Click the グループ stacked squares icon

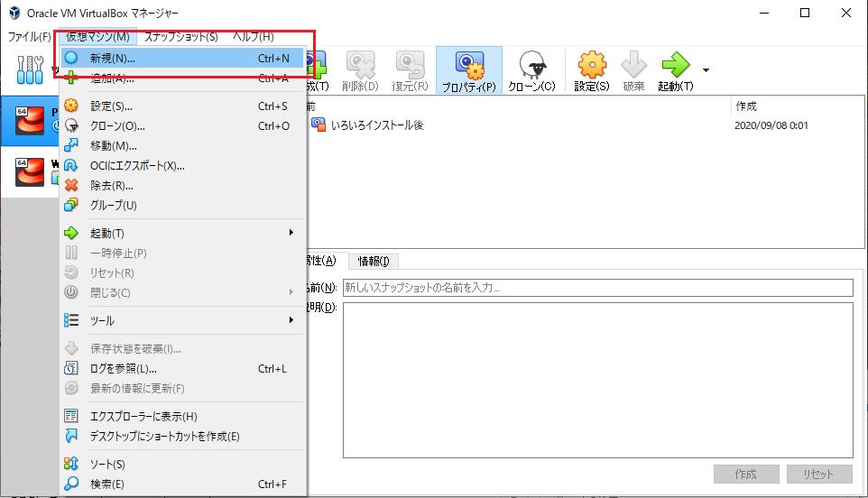(71, 205)
